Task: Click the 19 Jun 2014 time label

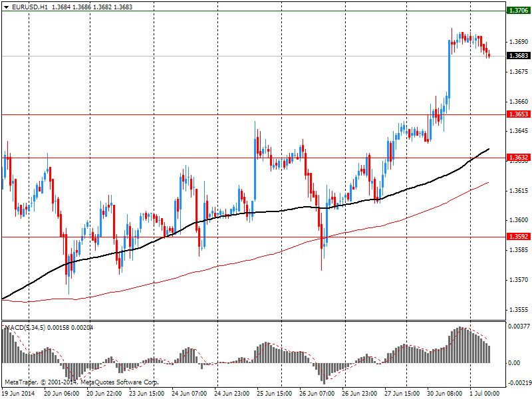Action: [19, 393]
